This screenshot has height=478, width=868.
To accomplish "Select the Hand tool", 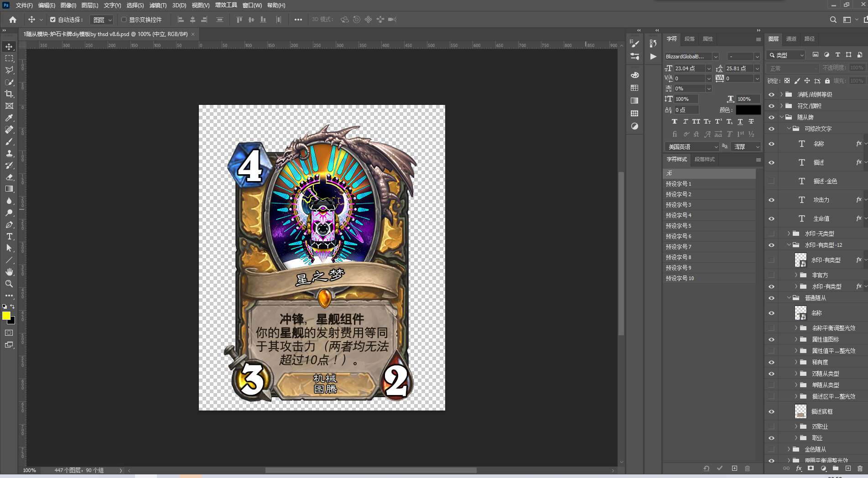I will click(x=9, y=272).
